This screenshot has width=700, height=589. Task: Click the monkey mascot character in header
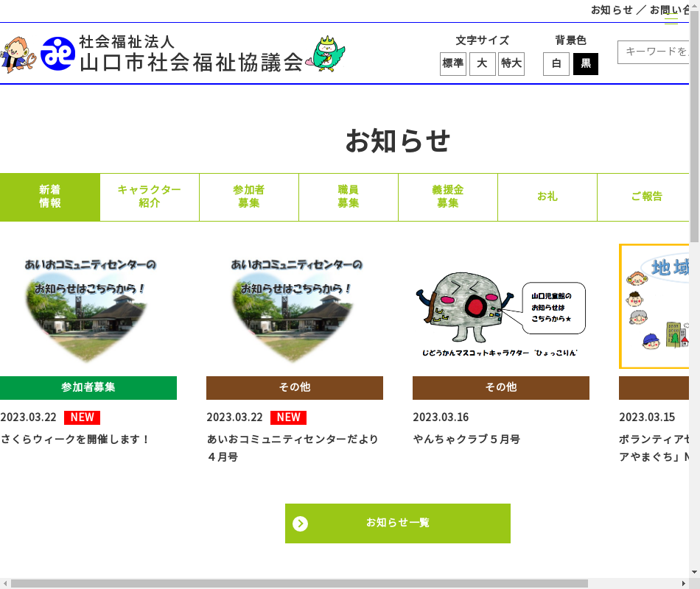[17, 54]
